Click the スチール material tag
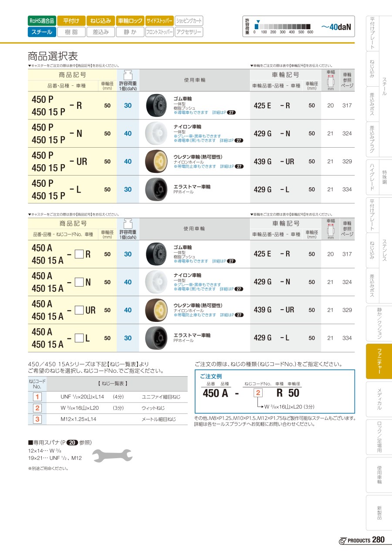 pos(42,32)
